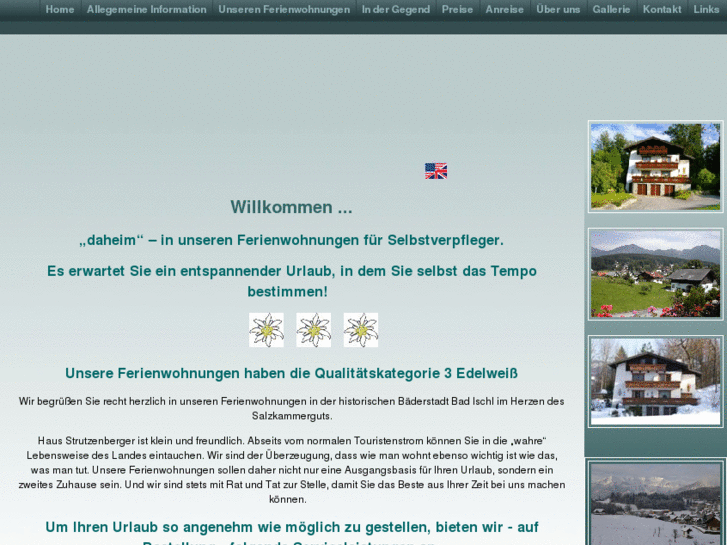The height and width of the screenshot is (545, 727).
Task: Open the Anreise menu item
Action: [x=504, y=9]
